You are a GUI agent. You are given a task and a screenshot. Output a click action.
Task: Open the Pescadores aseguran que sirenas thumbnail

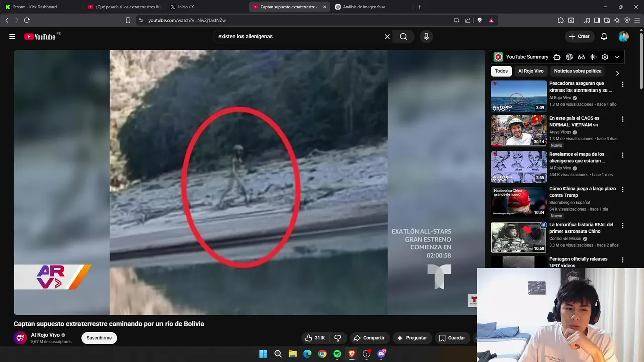click(519, 96)
